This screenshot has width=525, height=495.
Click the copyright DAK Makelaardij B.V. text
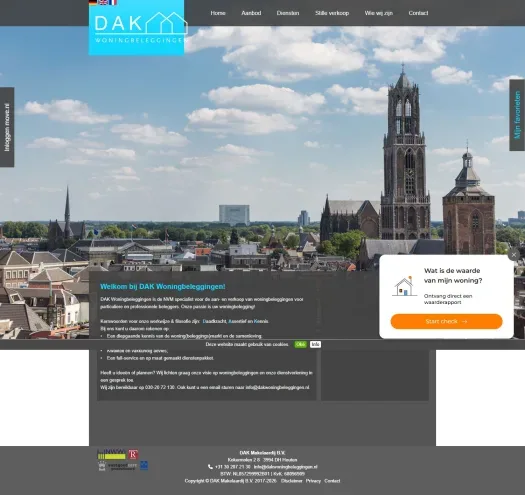pyautogui.click(x=231, y=481)
